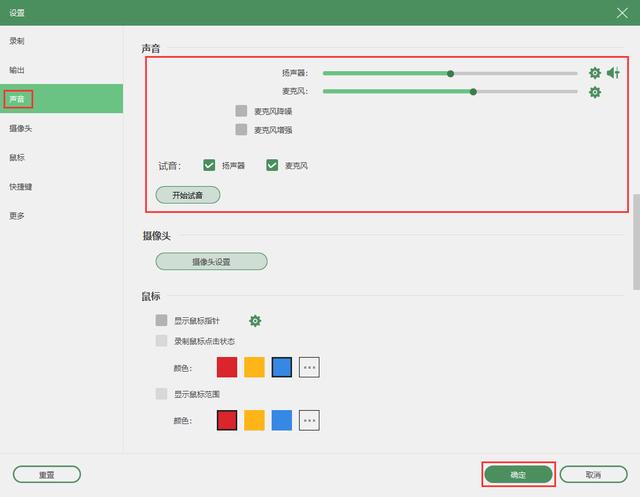Uncheck the 麦克风 sound test checkbox
Image resolution: width=640 pixels, height=497 pixels.
pyautogui.click(x=272, y=165)
